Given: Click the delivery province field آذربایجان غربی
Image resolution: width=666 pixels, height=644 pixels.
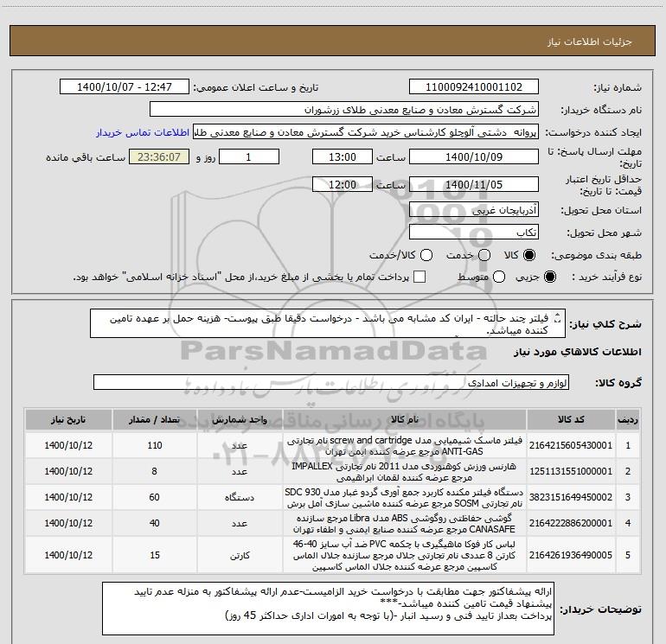Looking at the screenshot, I should point(474,209).
